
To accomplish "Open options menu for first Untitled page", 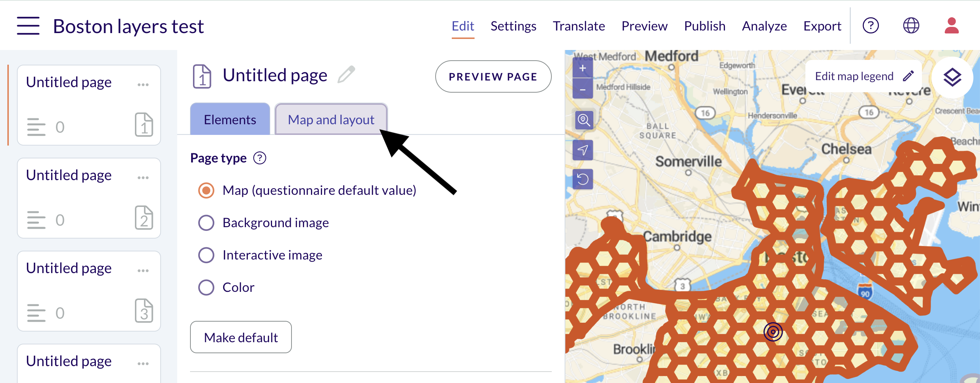I will 143,85.
